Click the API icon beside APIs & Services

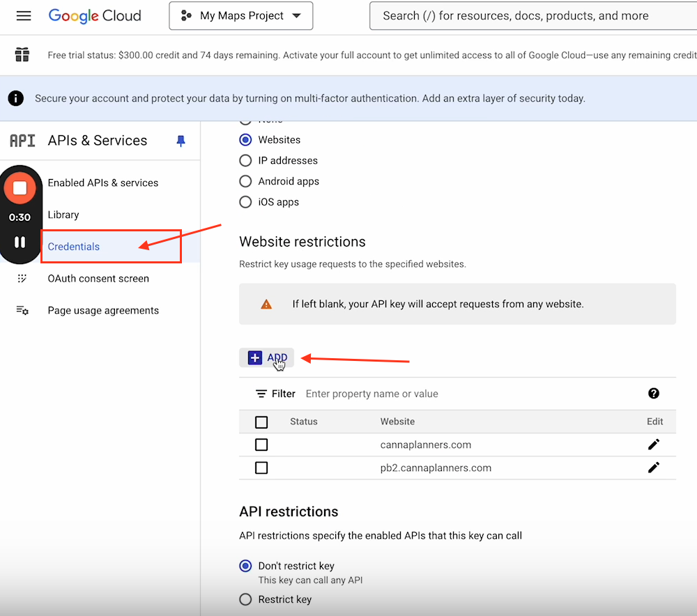tap(23, 141)
